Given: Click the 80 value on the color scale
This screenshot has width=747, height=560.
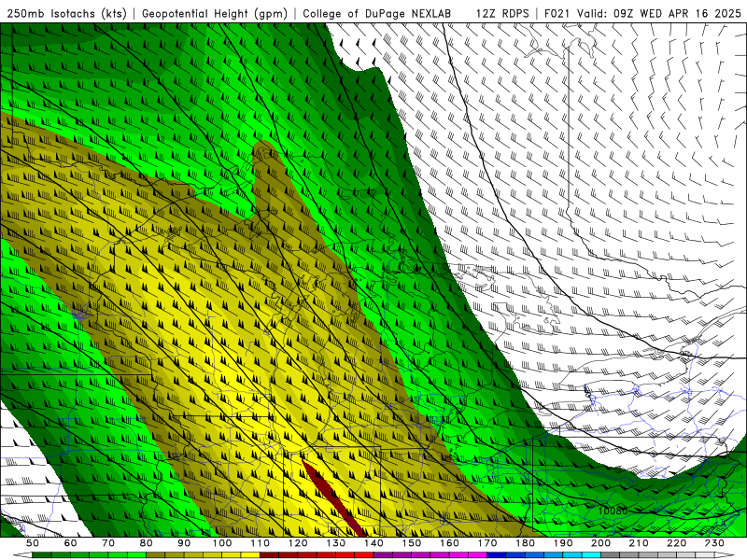Looking at the screenshot, I should pyautogui.click(x=147, y=543).
